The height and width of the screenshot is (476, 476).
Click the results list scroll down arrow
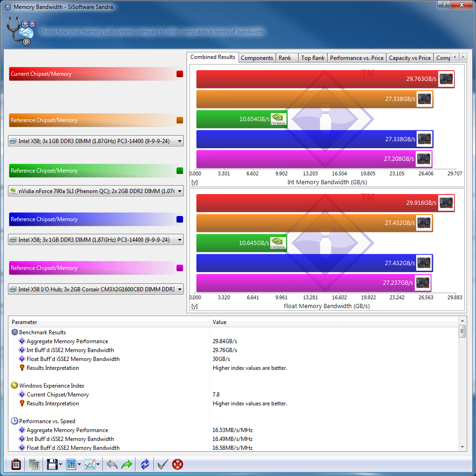(462, 447)
